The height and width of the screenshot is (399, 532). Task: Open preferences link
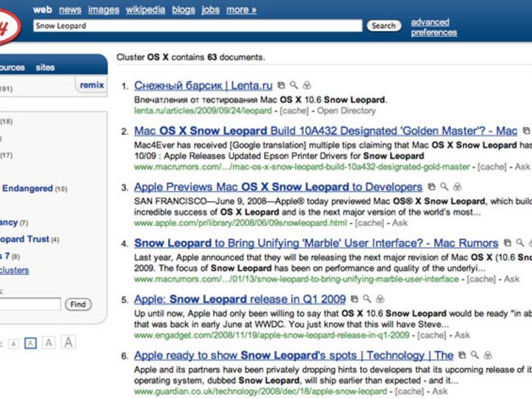coord(434,32)
